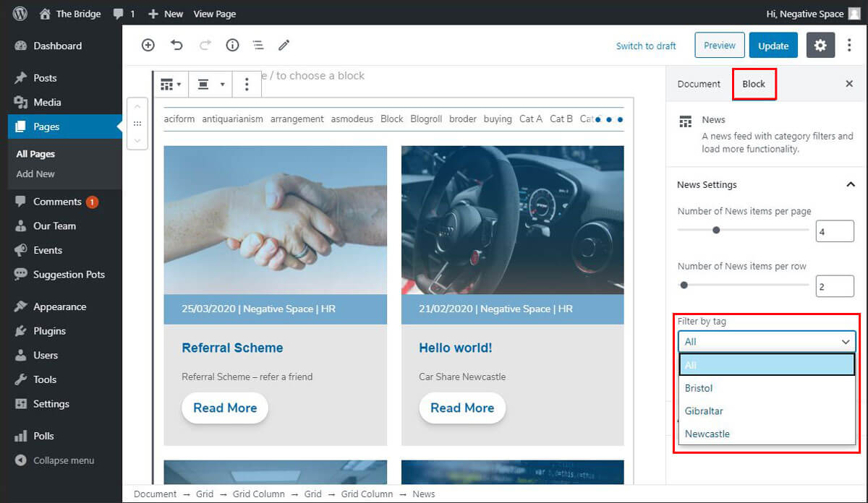Select Bristol from the tag filter list
Image resolution: width=868 pixels, height=503 pixels.
click(699, 388)
